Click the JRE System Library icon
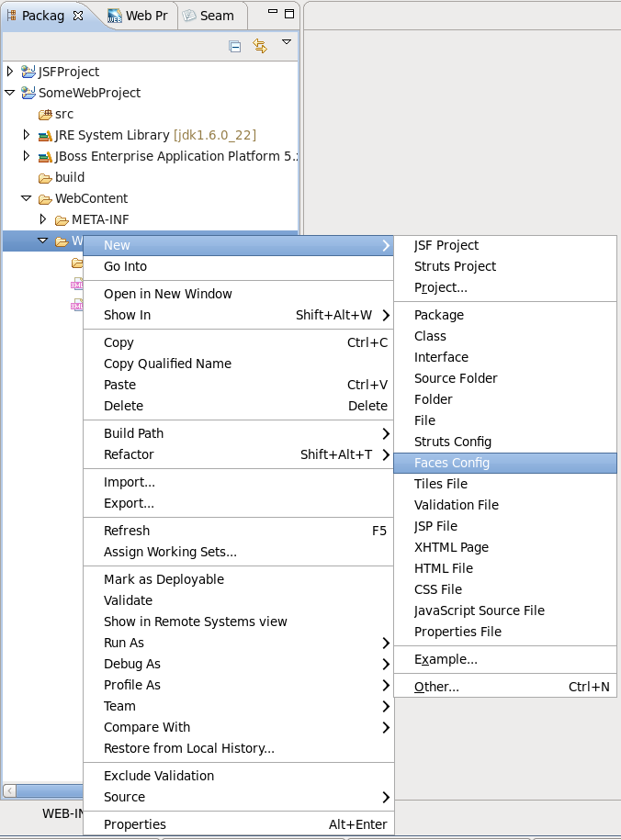621x840 pixels. [45, 136]
